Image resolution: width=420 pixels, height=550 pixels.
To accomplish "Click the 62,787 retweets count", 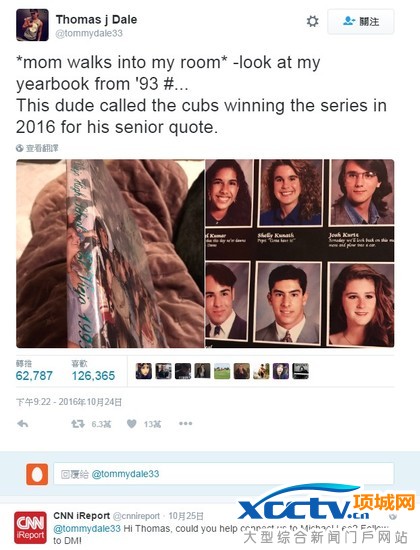I will 34,376.
